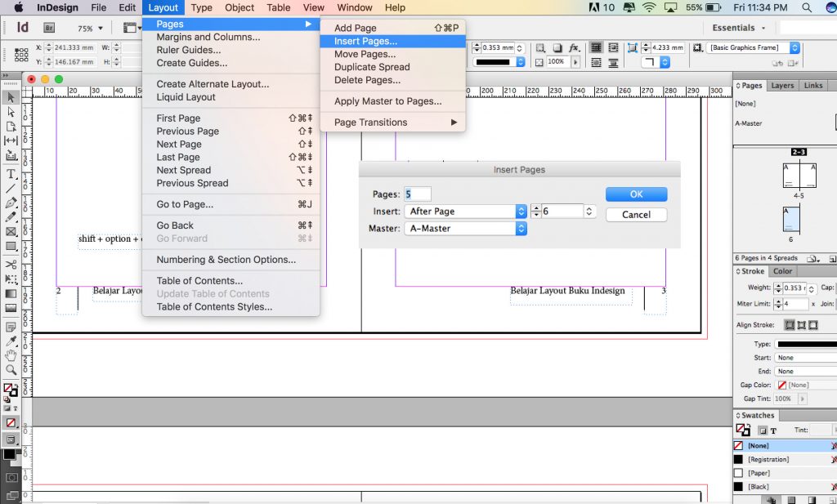The width and height of the screenshot is (837, 504).
Task: Select the Free Transform tool
Action: pos(11,279)
